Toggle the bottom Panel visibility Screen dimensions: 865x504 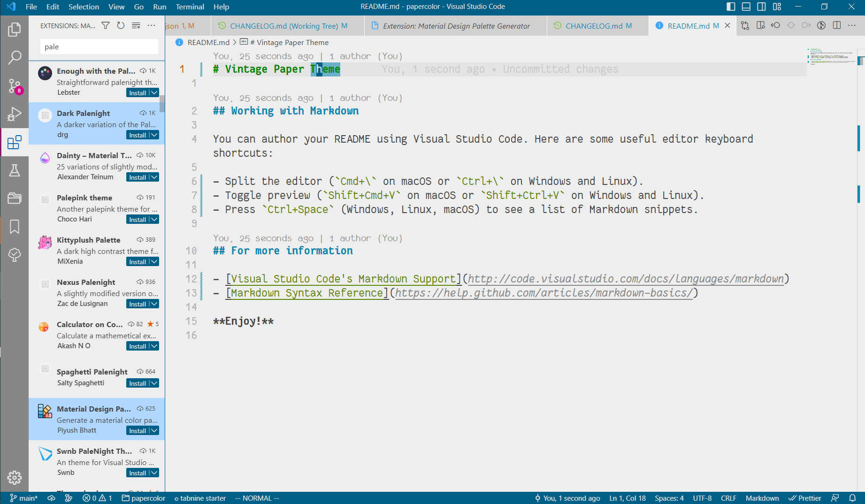(x=746, y=7)
